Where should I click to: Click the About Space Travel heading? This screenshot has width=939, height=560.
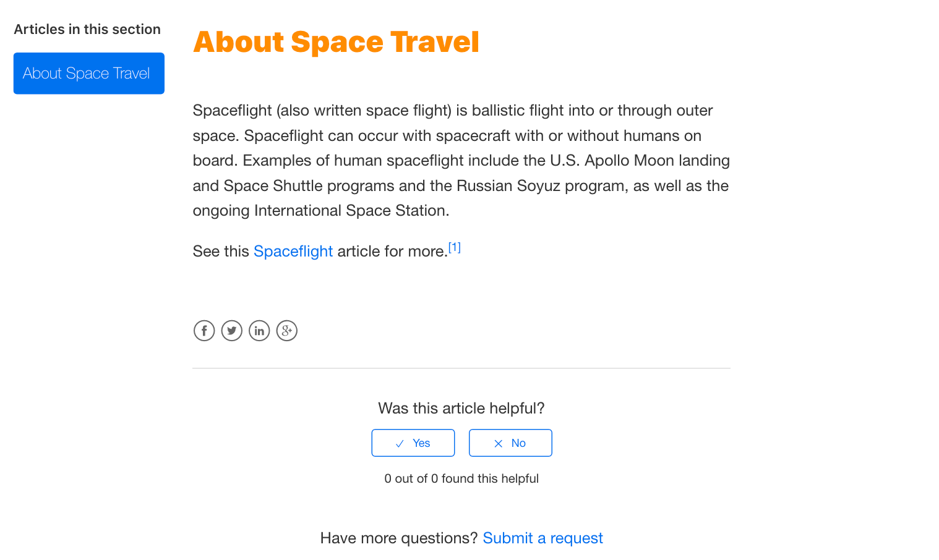(x=336, y=41)
